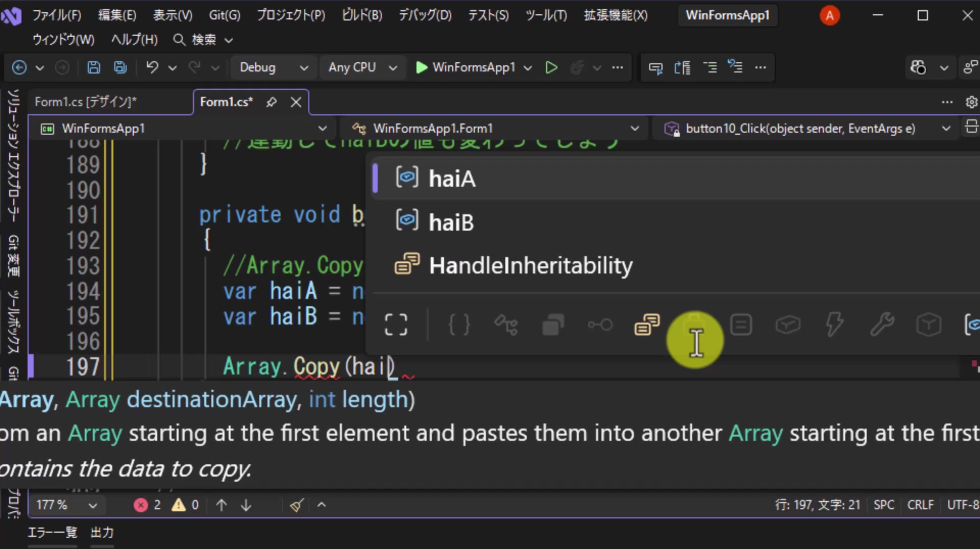Pin the Form1.cs tab
This screenshot has height=549, width=980.
point(272,102)
